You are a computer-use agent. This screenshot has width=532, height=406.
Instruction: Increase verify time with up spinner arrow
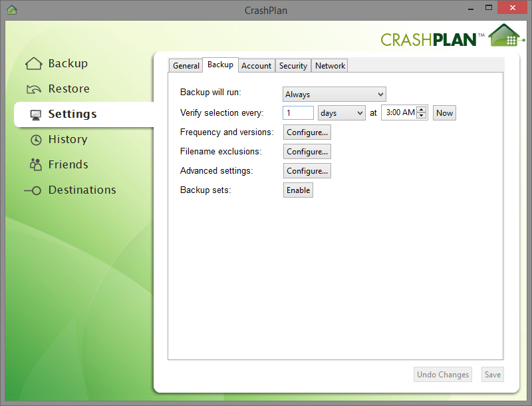(422, 109)
